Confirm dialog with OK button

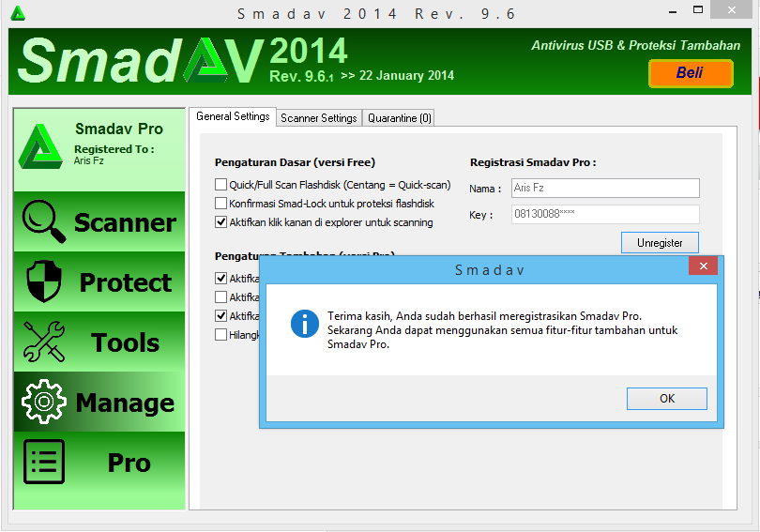point(667,398)
